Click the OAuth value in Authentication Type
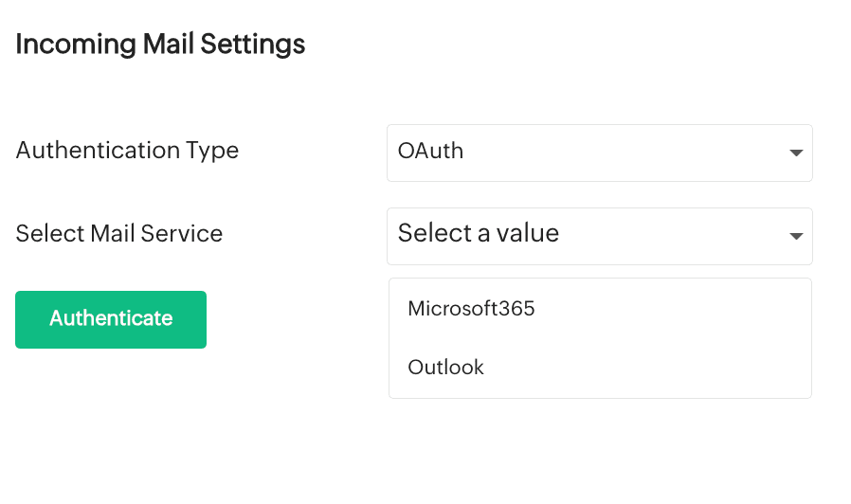The width and height of the screenshot is (851, 504). click(x=430, y=151)
